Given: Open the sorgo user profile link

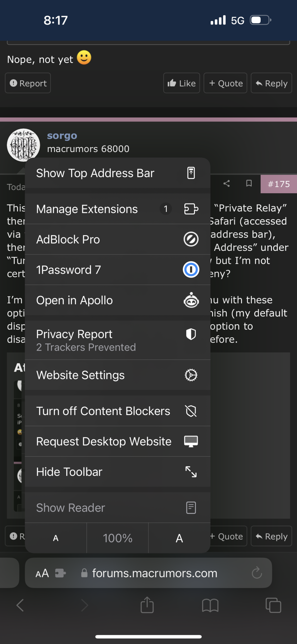Looking at the screenshot, I should point(62,136).
